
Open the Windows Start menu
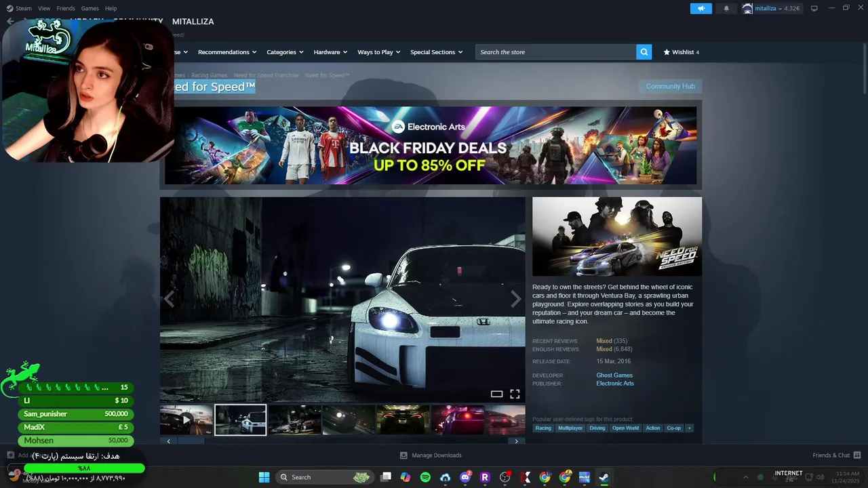[x=264, y=477]
